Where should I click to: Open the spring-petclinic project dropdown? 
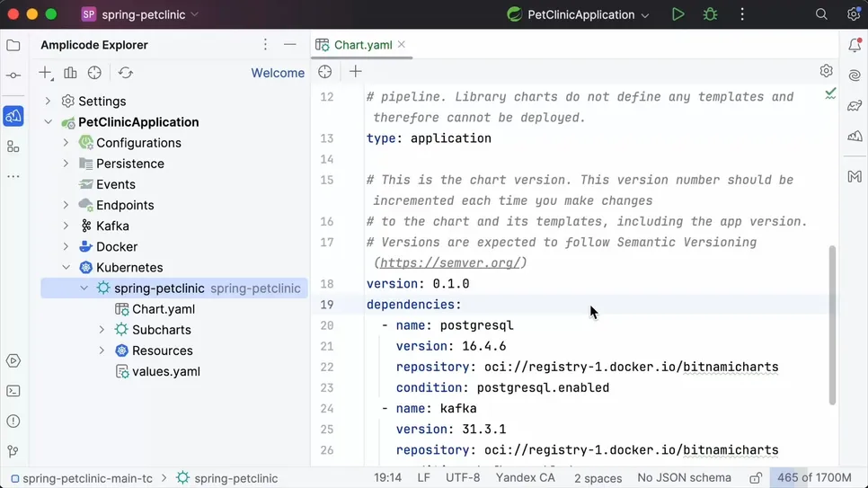tap(140, 14)
